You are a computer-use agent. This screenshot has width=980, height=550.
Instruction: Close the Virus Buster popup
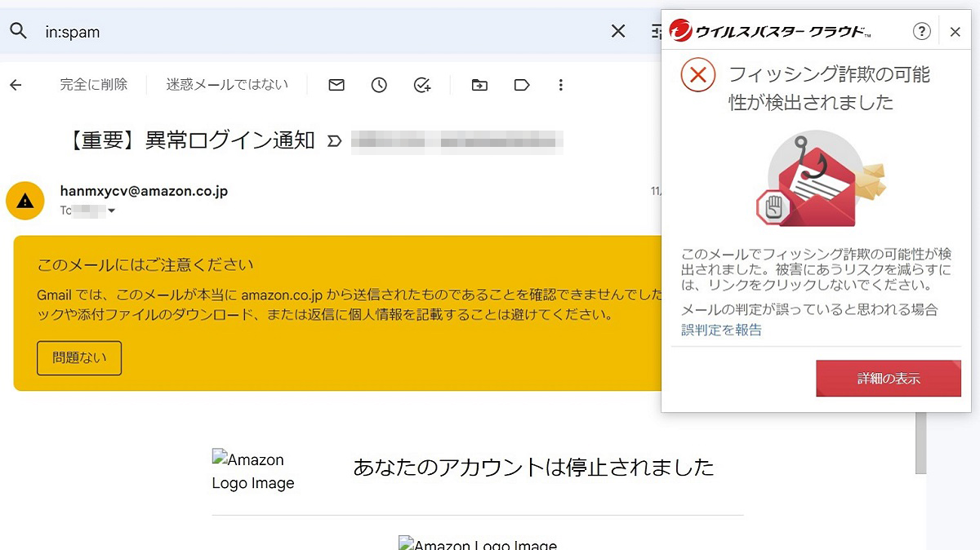[x=955, y=32]
